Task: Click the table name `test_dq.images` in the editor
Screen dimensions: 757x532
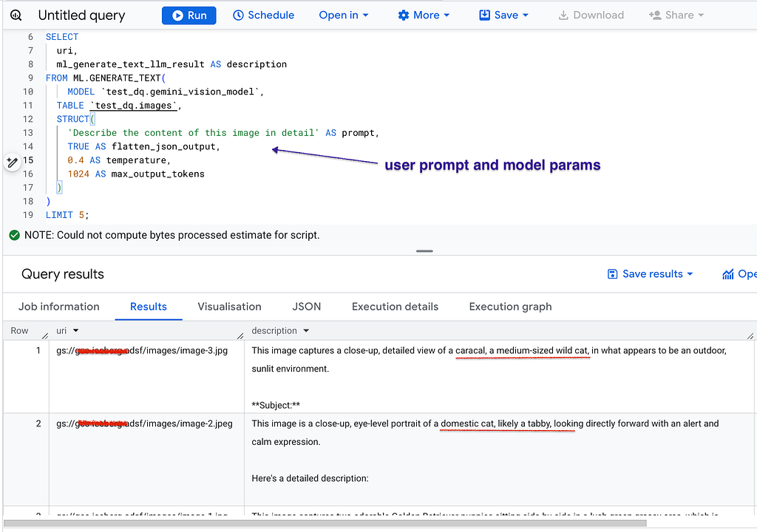Action: coord(134,105)
